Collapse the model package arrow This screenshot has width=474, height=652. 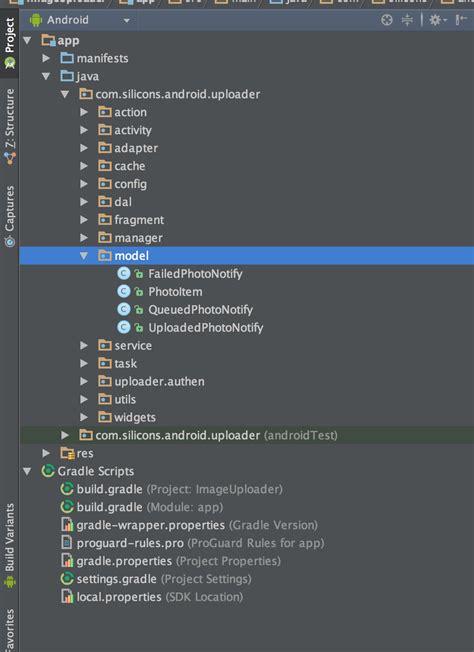click(x=84, y=255)
